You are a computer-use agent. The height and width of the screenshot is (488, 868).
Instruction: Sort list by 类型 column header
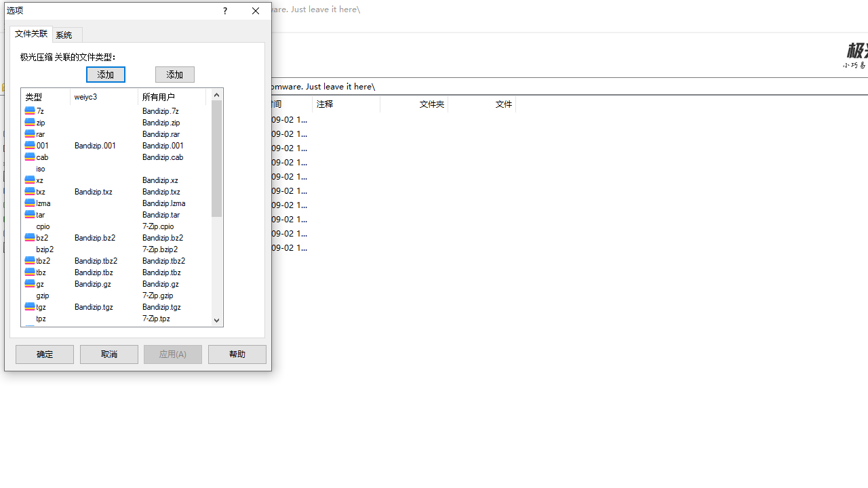click(x=45, y=97)
